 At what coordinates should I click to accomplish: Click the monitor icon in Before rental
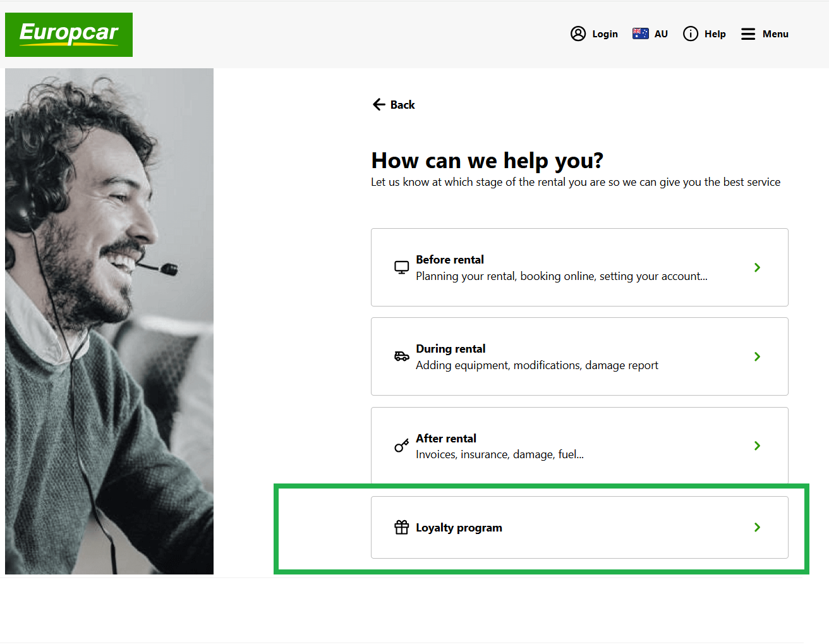(x=401, y=267)
